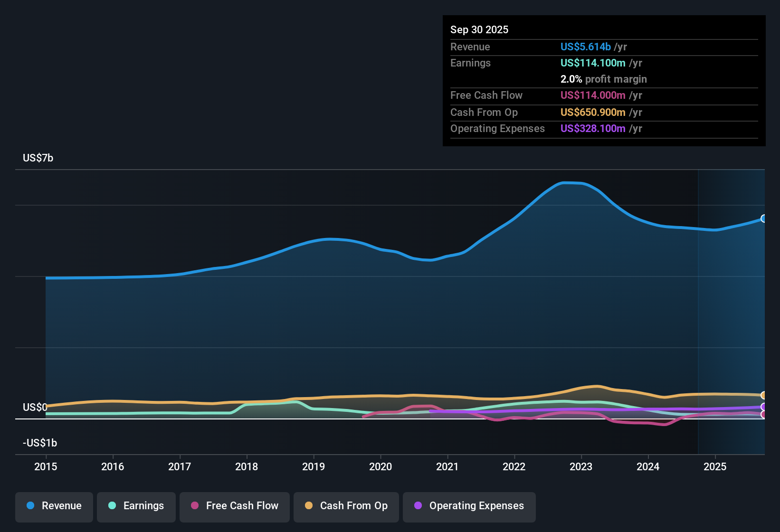Viewport: 780px width, 532px height.
Task: Expand the Free Cash Flow row in the tooltip
Action: coord(486,95)
